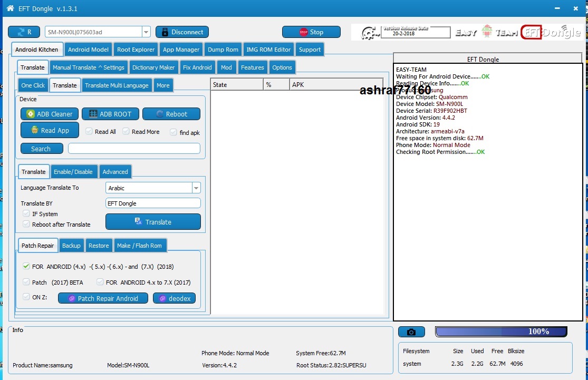Click the APK column header
Image resolution: width=588 pixels, height=380 pixels.
[x=336, y=85]
